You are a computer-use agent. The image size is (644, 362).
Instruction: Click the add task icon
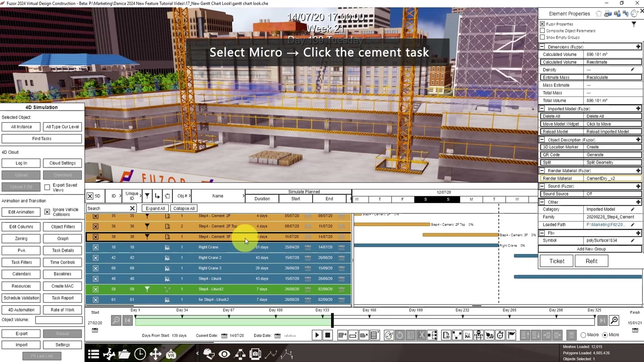click(x=342, y=335)
